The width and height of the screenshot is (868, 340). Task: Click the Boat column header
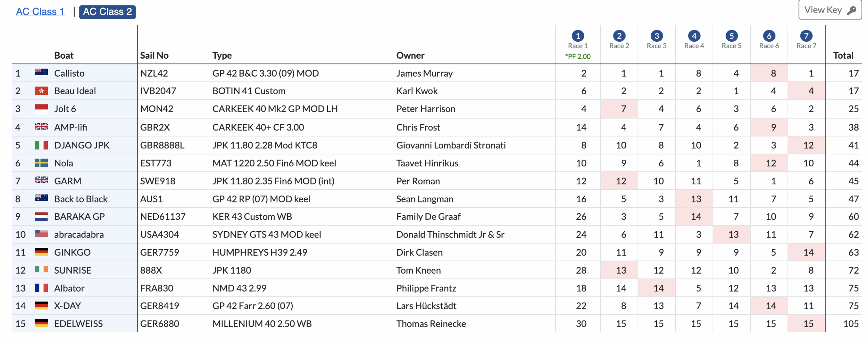click(x=64, y=55)
